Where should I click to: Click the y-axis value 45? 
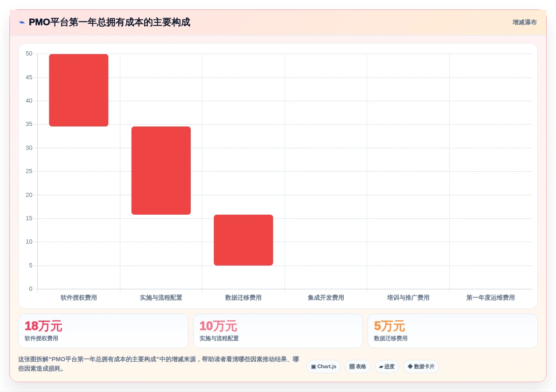(x=29, y=77)
